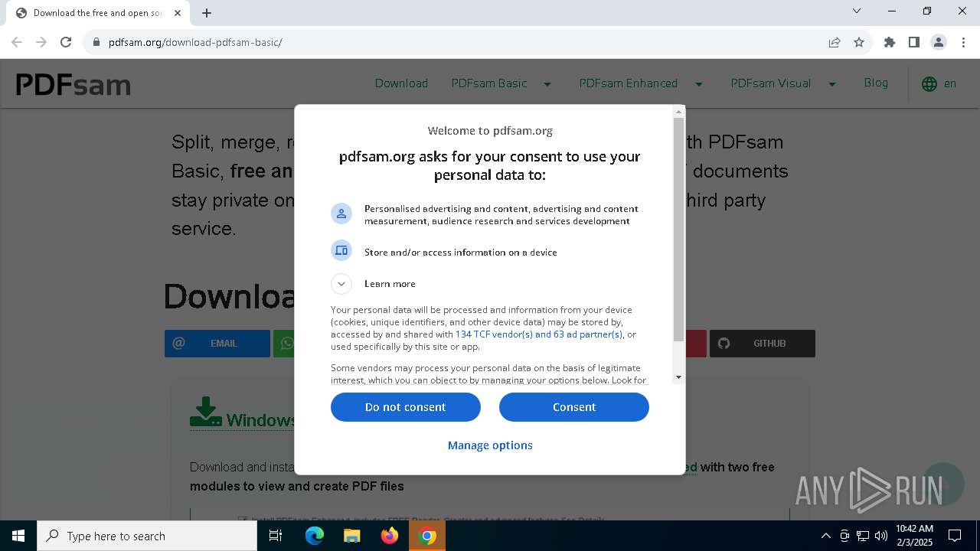Click the address bar URL field

(x=459, y=42)
